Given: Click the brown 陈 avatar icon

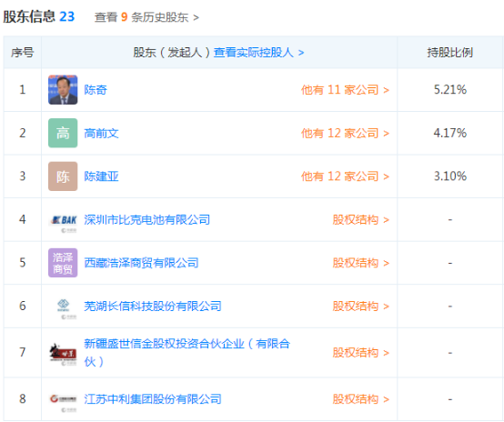Looking at the screenshot, I should coord(63,176).
